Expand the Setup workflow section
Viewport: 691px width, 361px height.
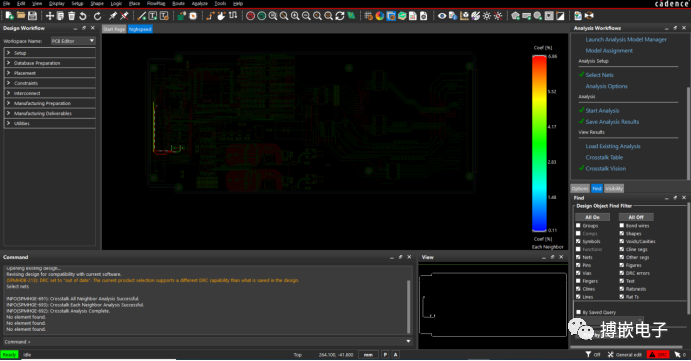(50, 53)
